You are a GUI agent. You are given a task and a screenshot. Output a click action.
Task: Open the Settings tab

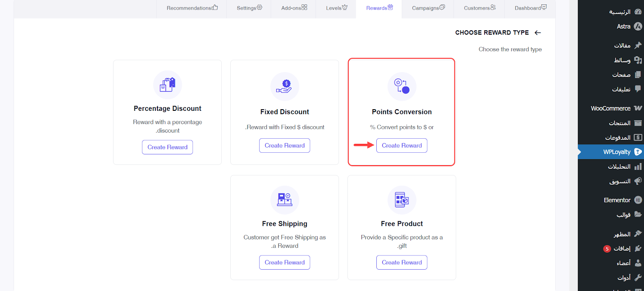pos(249,8)
